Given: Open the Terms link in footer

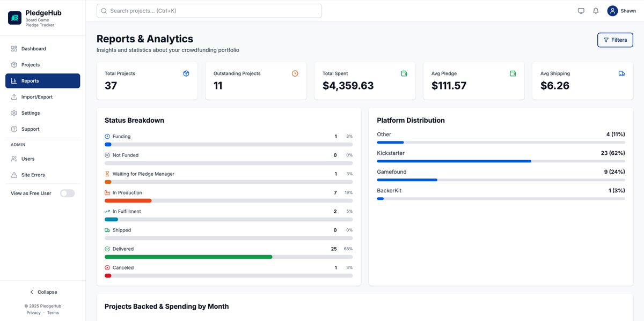Looking at the screenshot, I should tap(53, 313).
